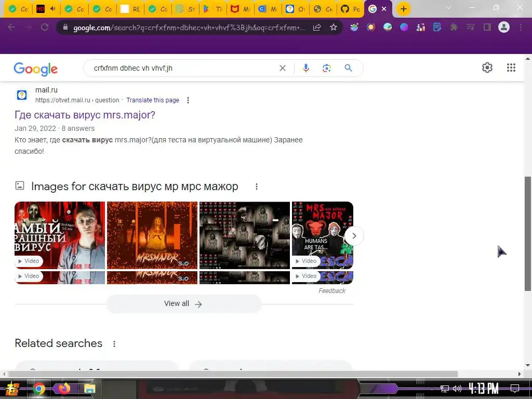Launch Firefox from the taskbar

pos(64,388)
